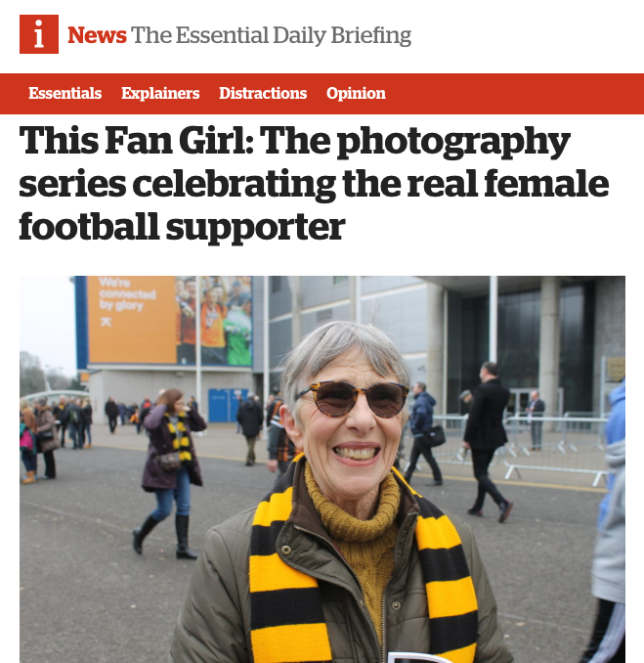The image size is (644, 663).
Task: Click the headline's last line "football supporter"
Action: (182, 228)
